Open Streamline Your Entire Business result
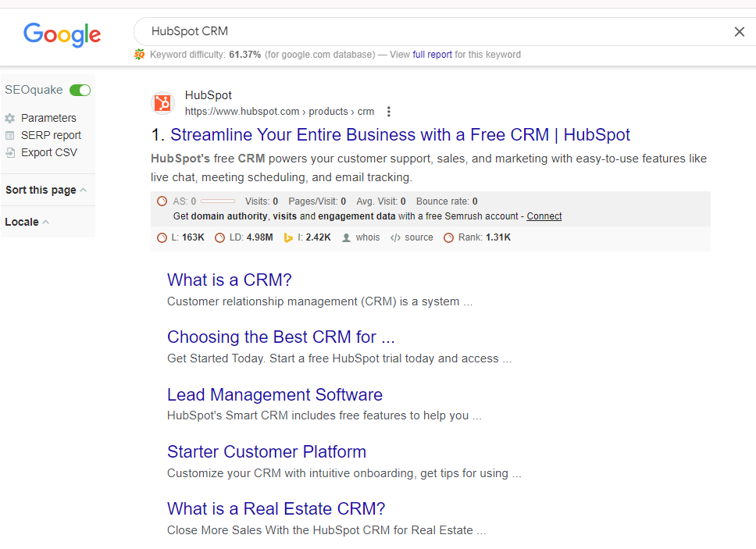The height and width of the screenshot is (549, 756). coord(400,135)
